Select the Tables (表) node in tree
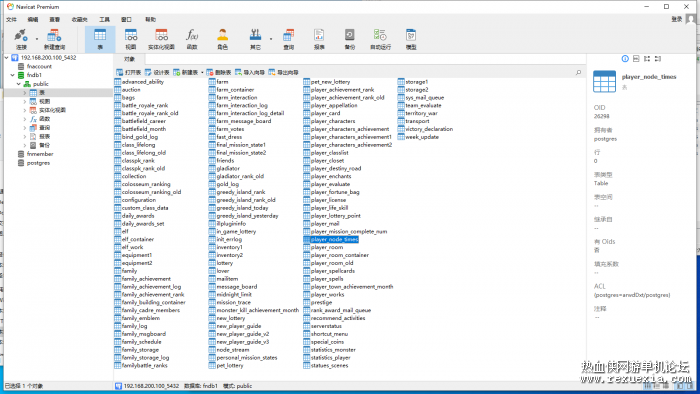The width and height of the screenshot is (700, 394). coord(42,93)
